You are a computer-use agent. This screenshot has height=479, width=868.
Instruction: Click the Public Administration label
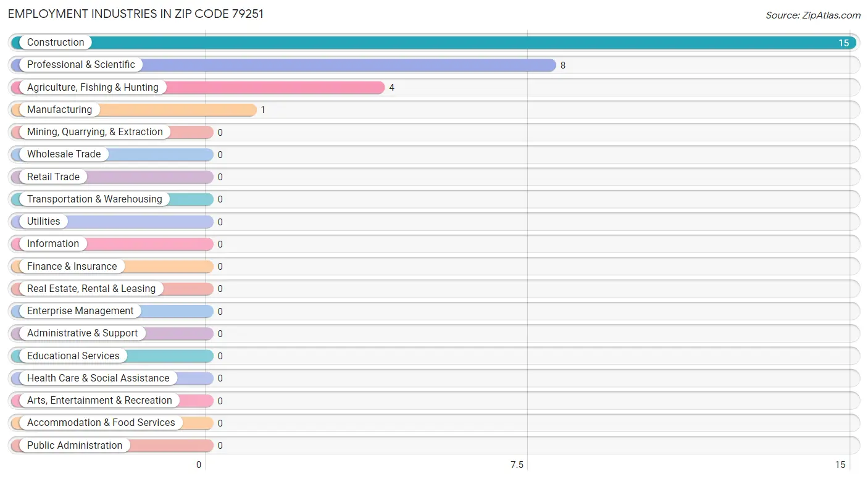tap(75, 446)
